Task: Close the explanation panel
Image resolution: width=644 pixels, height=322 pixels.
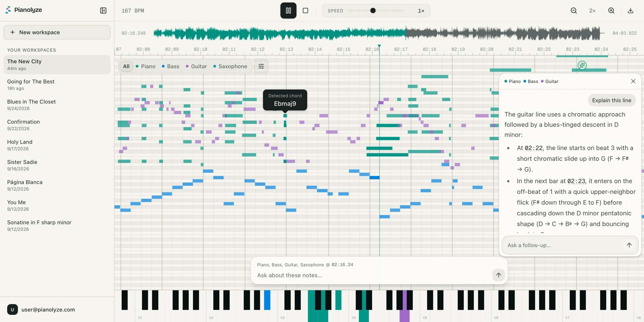Action: 633,81
